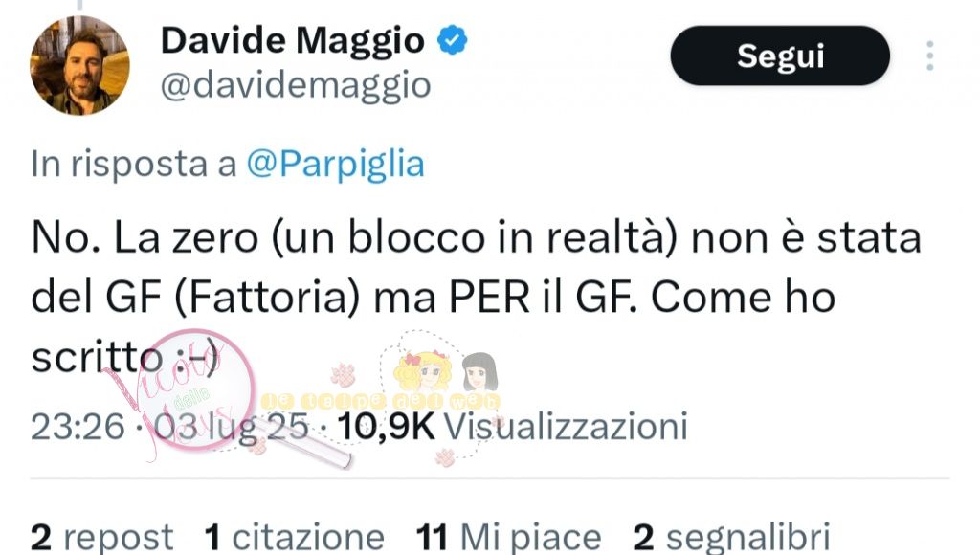Open the @davidemaggio handle
This screenshot has height=555, width=980.
pyautogui.click(x=296, y=85)
